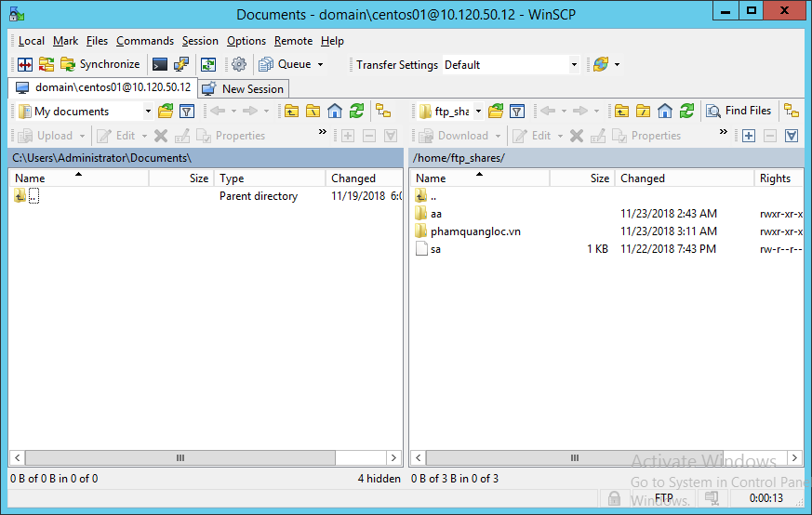Open the Files menu

[97, 41]
